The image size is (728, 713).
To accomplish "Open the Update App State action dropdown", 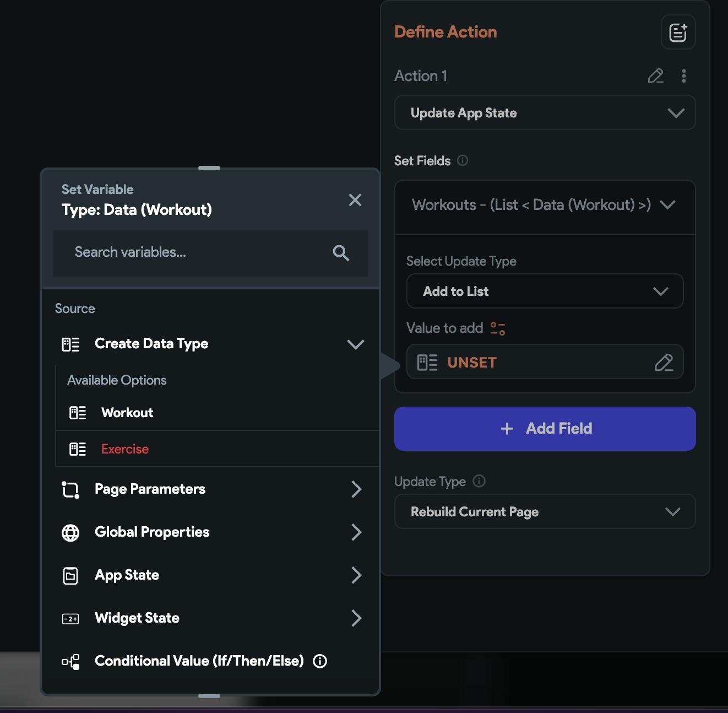I will pyautogui.click(x=545, y=113).
